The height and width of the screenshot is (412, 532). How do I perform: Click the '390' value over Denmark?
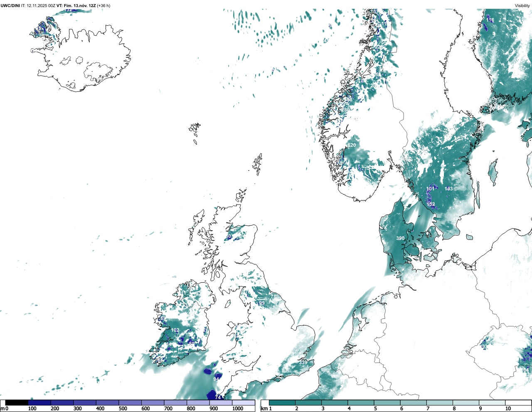point(400,238)
